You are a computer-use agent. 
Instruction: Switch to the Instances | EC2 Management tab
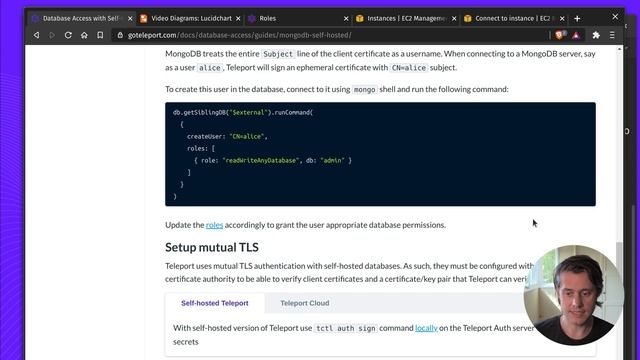click(x=406, y=18)
